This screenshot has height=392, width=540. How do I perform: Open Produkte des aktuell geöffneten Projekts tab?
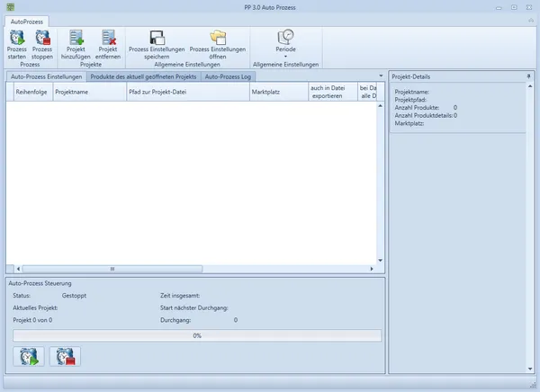point(143,76)
